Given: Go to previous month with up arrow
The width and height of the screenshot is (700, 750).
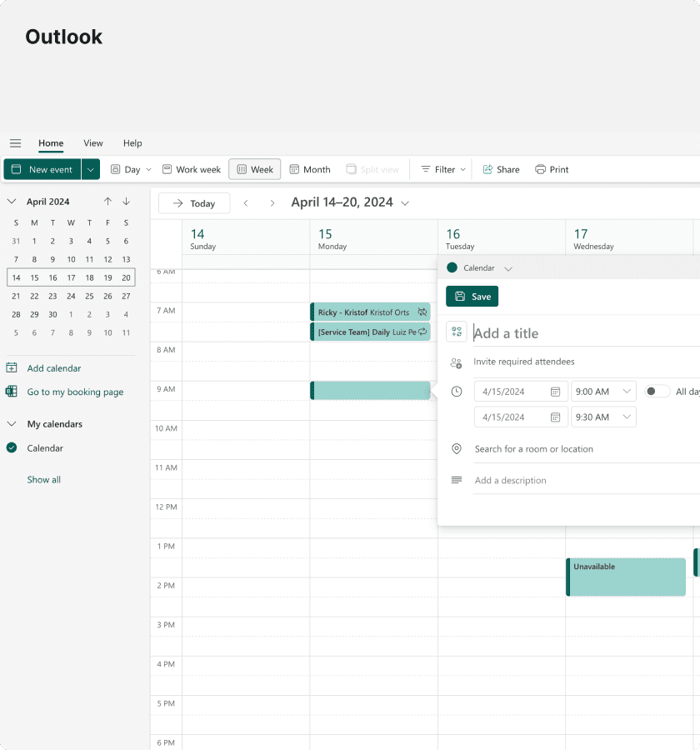Looking at the screenshot, I should point(107,202).
